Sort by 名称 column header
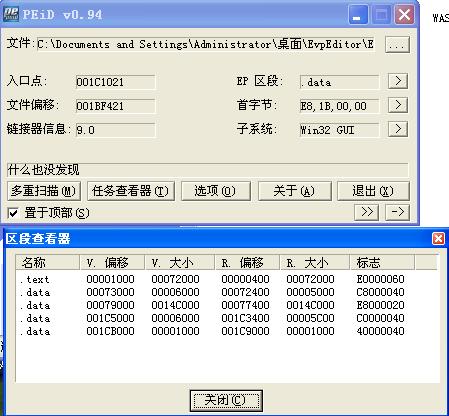 coord(48,262)
